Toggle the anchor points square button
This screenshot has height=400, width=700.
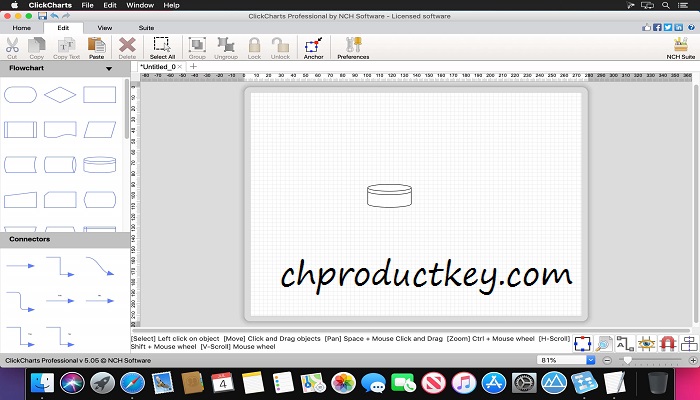point(582,343)
